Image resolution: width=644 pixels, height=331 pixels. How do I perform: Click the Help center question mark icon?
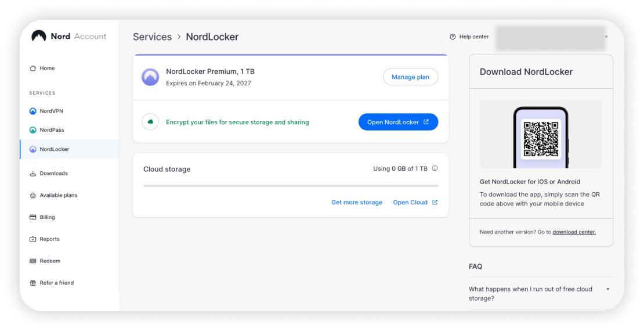(x=453, y=37)
